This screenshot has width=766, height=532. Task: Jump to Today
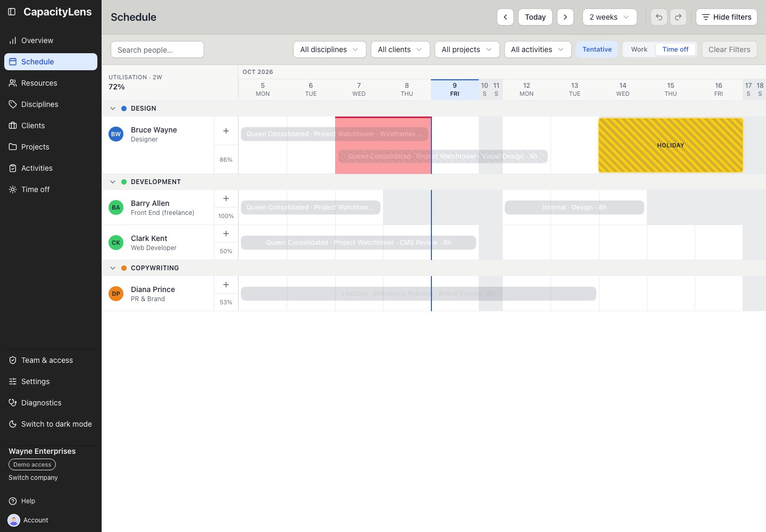click(x=535, y=17)
